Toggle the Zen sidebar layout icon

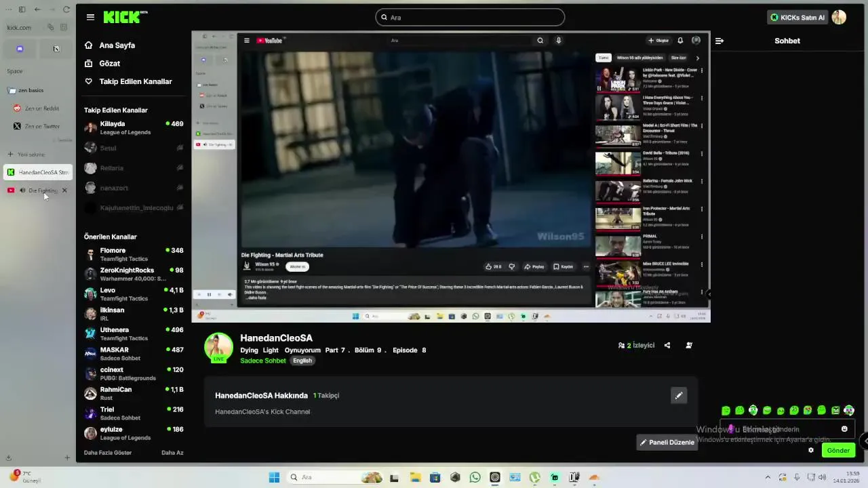coord(22,9)
